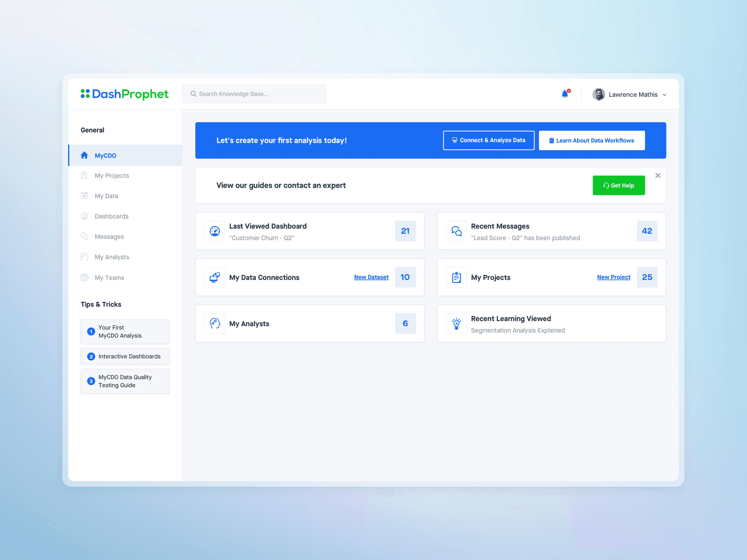Click the DashProphet logo icon
The image size is (747, 560).
tap(85, 94)
